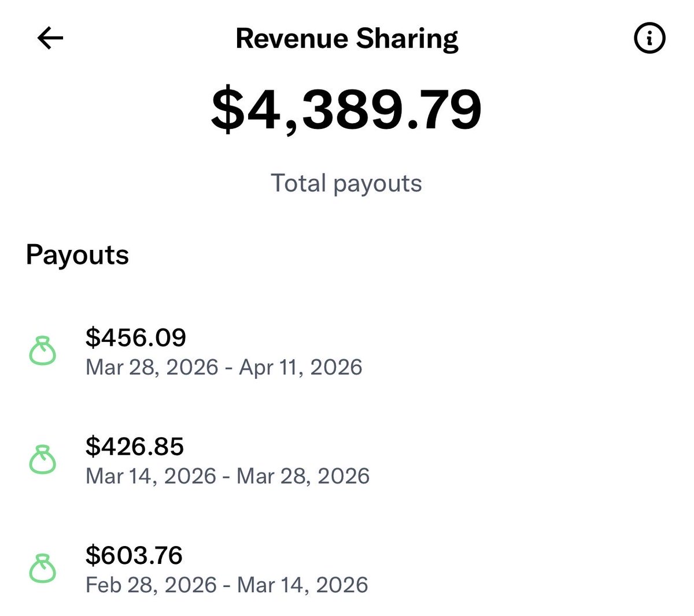Open the $426.85 payout entry
Image resolution: width=694 pixels, height=616 pixels.
tap(135, 447)
